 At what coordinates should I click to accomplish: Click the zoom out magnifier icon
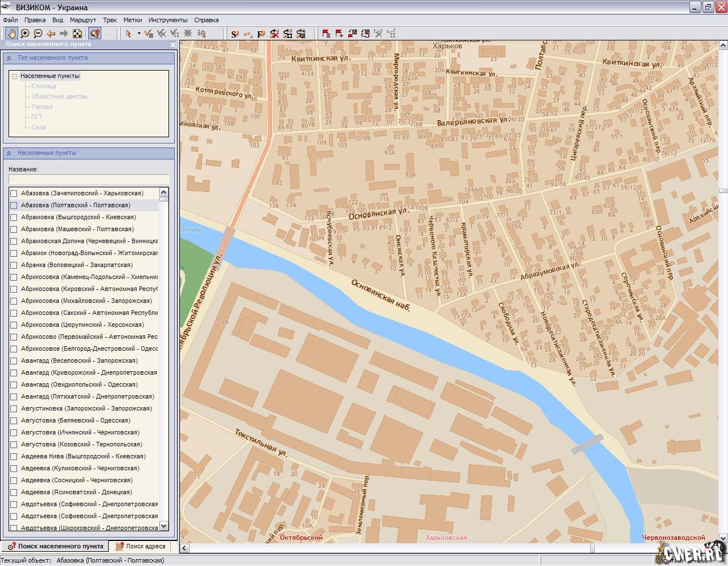(x=38, y=34)
